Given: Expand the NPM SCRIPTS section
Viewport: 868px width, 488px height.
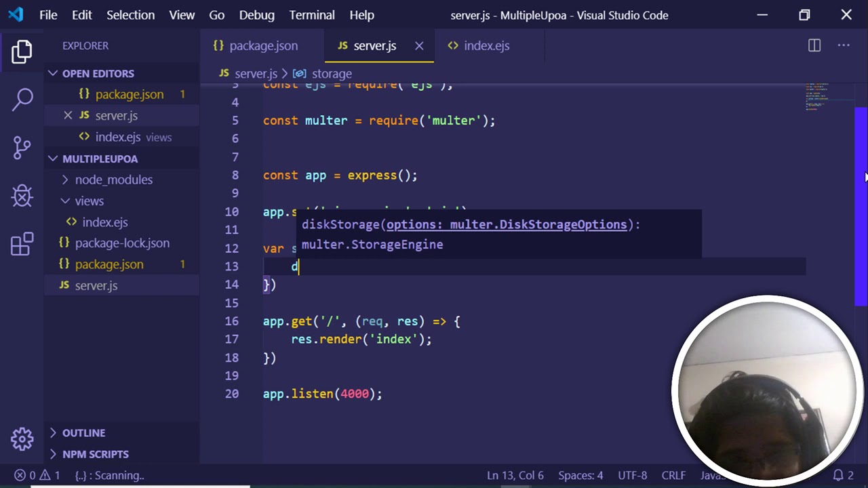Looking at the screenshot, I should (x=95, y=454).
